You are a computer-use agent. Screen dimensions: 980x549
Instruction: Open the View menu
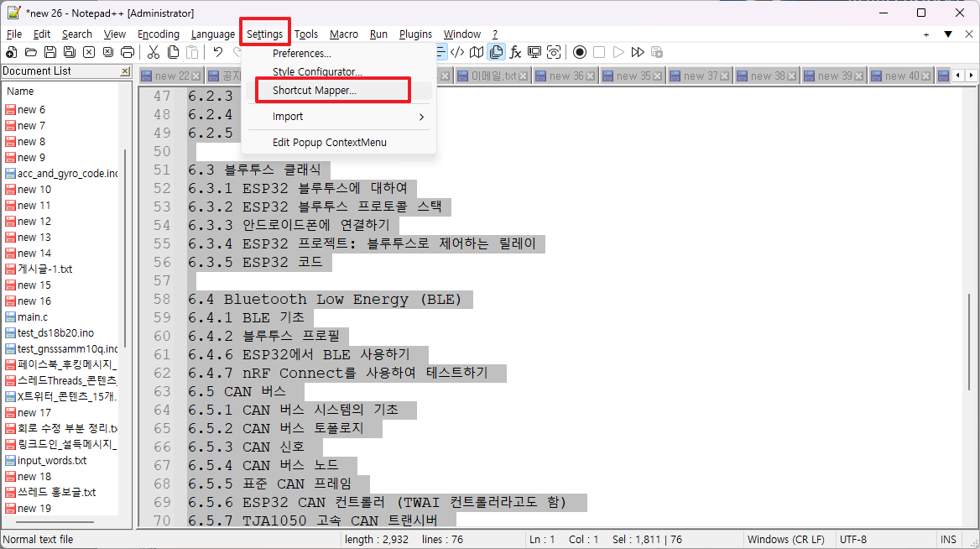point(114,34)
